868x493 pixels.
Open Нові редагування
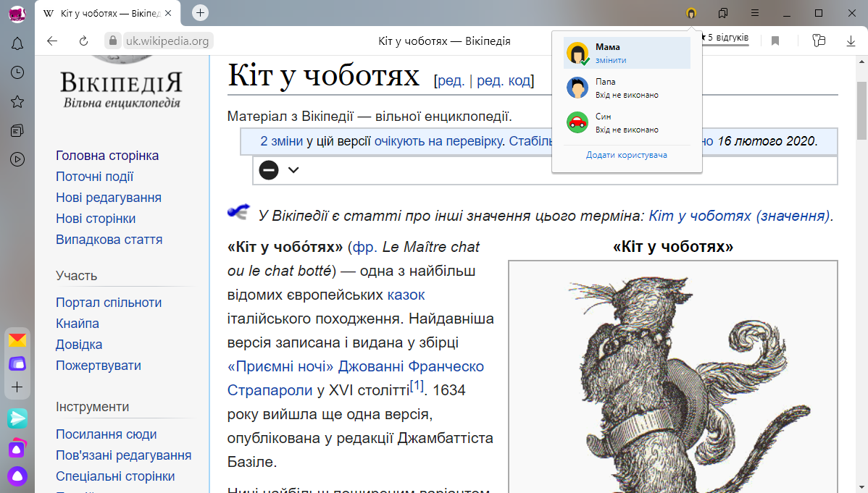click(109, 198)
